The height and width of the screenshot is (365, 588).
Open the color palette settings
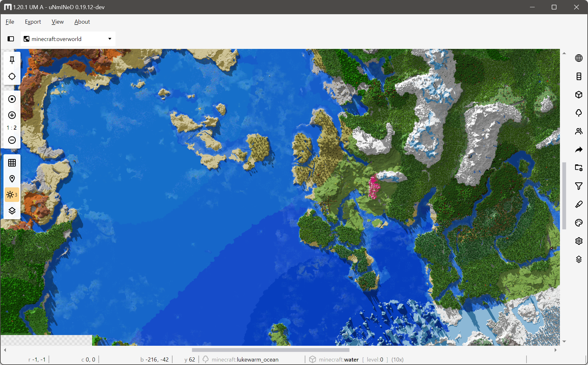coord(579,223)
